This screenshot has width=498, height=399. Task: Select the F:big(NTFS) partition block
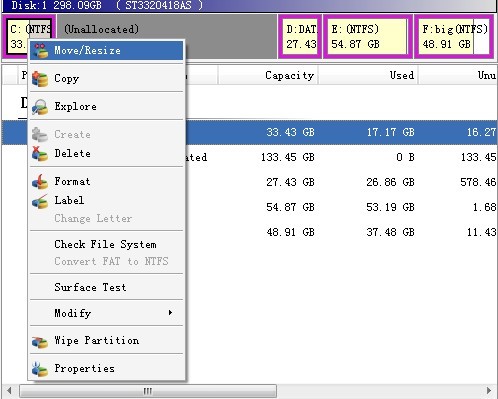coord(454,36)
